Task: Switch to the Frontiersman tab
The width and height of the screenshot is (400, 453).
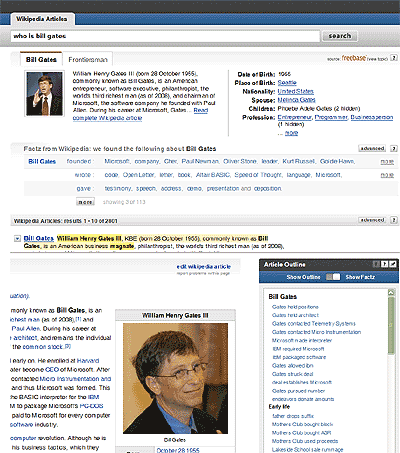Action: [x=88, y=60]
